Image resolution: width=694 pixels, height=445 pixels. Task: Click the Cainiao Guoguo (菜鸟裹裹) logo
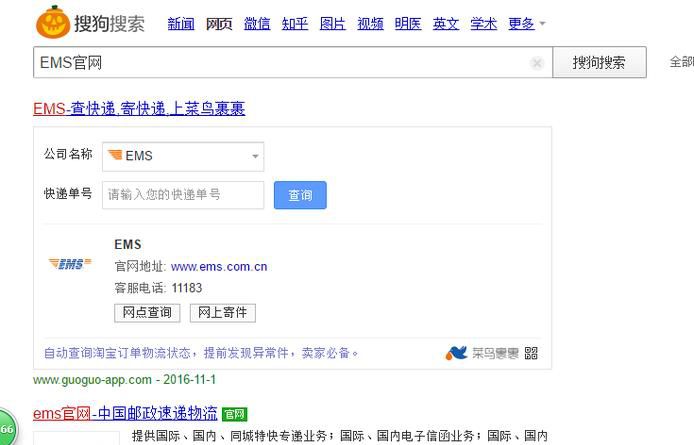(482, 353)
